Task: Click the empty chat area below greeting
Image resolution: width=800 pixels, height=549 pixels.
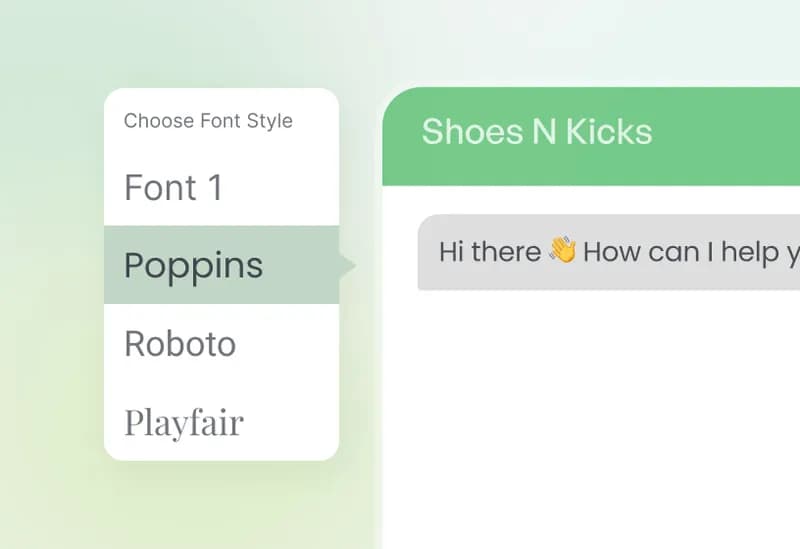Action: coord(591,418)
